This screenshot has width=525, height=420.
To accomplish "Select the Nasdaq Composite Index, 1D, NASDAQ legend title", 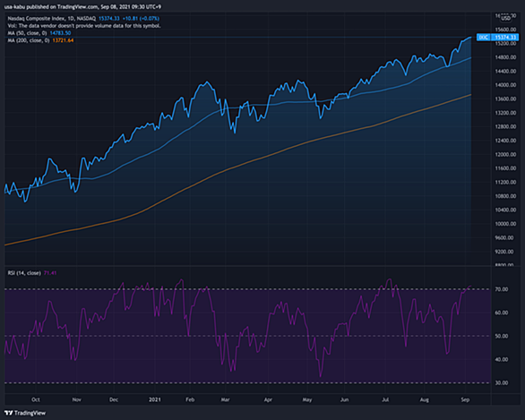I will [52, 19].
